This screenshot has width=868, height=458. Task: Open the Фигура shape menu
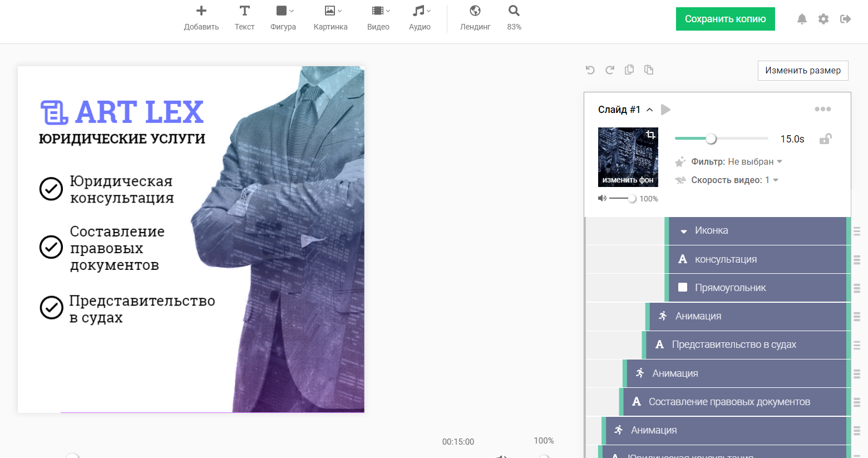tap(283, 18)
